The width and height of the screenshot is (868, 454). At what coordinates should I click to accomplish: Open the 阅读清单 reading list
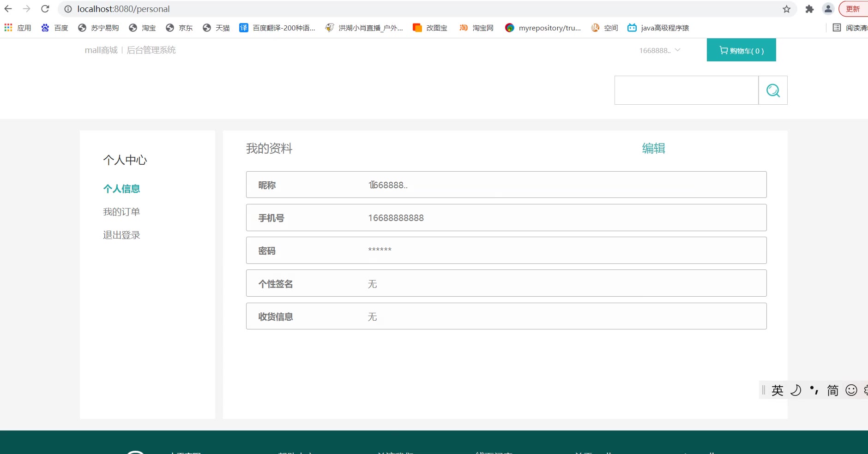pyautogui.click(x=850, y=28)
